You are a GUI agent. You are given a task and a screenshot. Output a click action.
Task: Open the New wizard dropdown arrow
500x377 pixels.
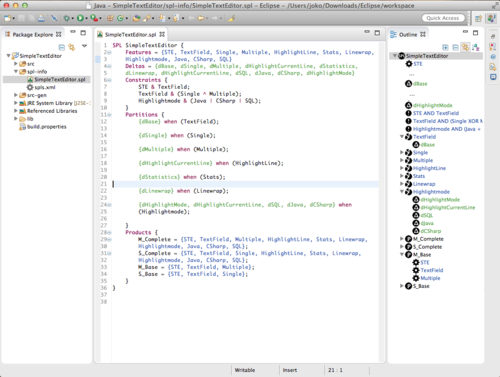14,19
